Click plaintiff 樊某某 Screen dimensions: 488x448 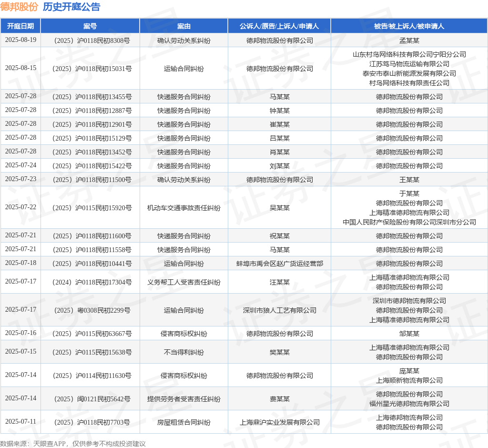[x=279, y=352]
